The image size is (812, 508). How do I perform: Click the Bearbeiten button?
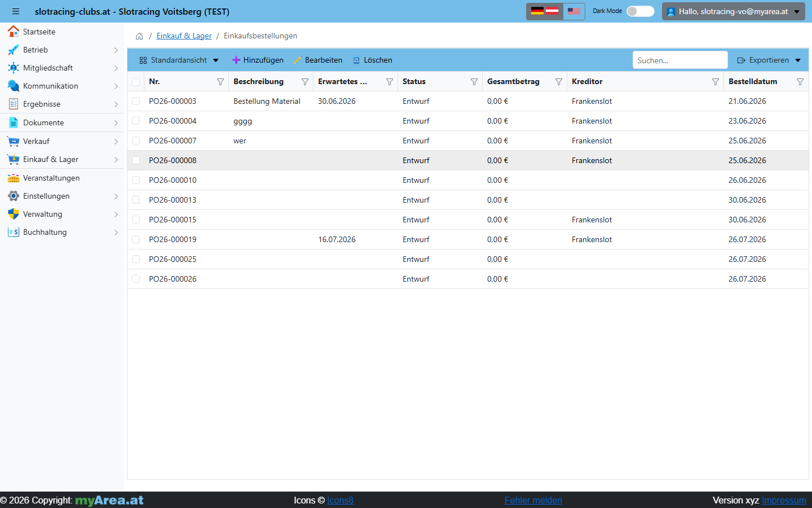pos(318,60)
